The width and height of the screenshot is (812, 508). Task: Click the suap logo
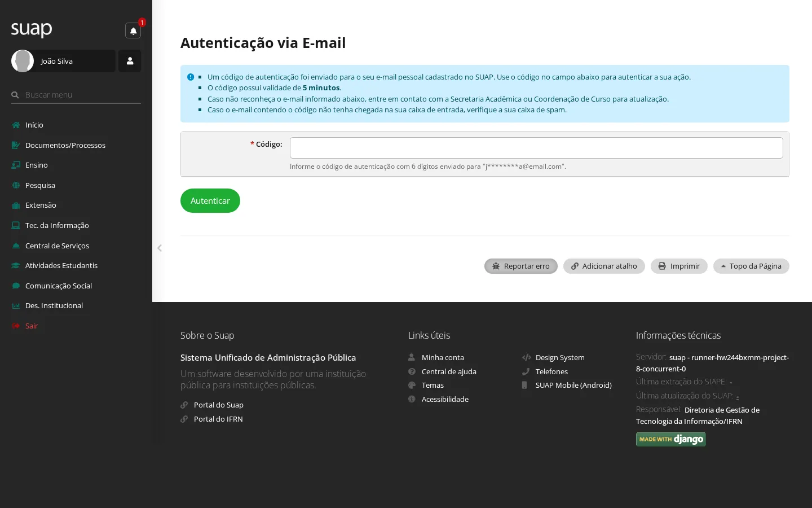(x=32, y=29)
